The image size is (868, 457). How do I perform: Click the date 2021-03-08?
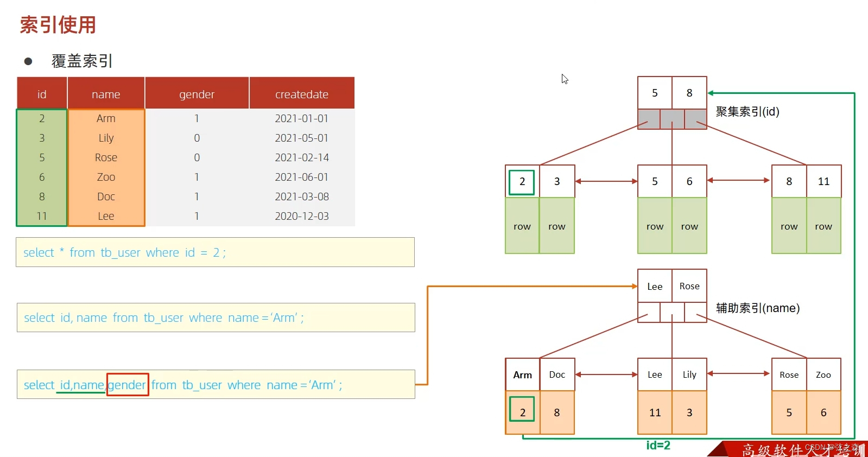point(302,196)
